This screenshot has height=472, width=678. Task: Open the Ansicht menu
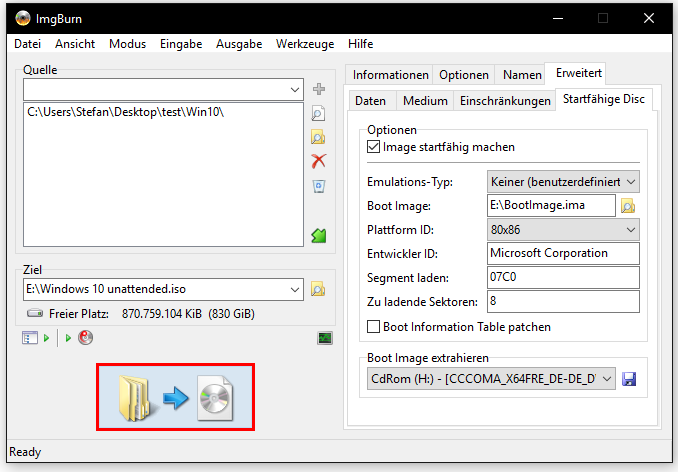(x=75, y=44)
